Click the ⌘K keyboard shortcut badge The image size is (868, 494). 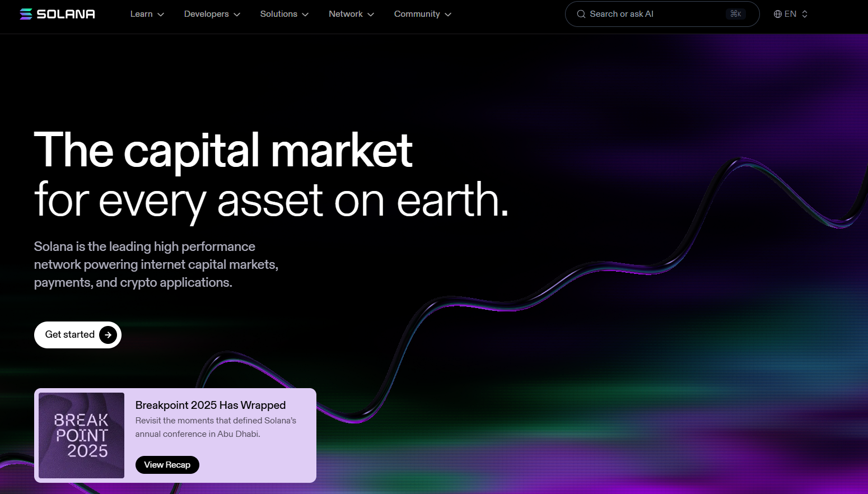pos(735,14)
